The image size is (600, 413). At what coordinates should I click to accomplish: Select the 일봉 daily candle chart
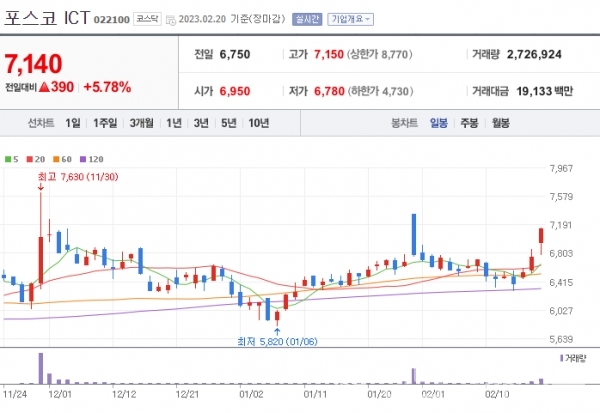point(439,123)
